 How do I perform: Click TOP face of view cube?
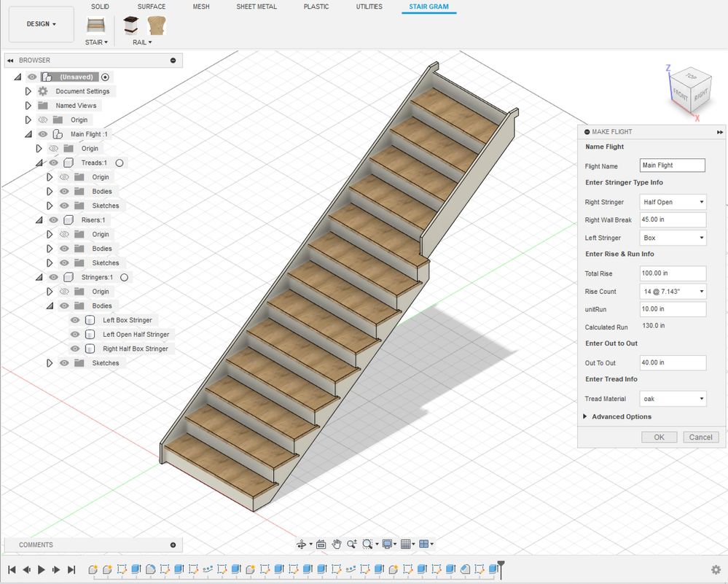(x=692, y=77)
